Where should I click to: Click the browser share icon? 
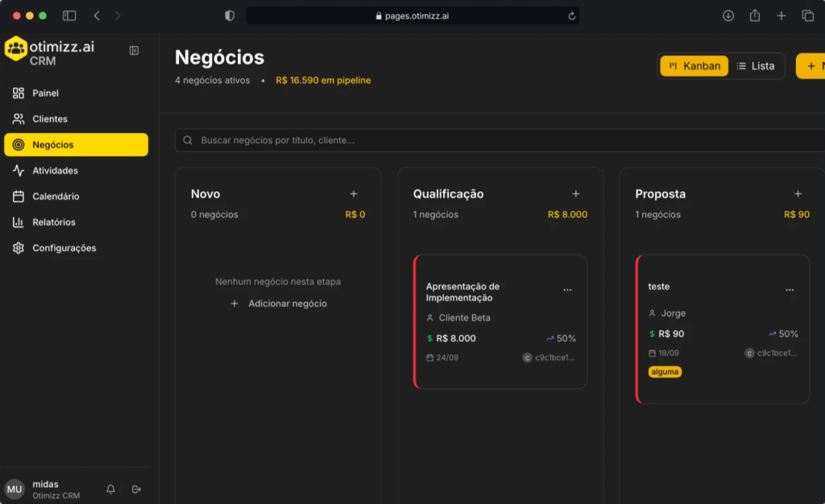coord(755,15)
